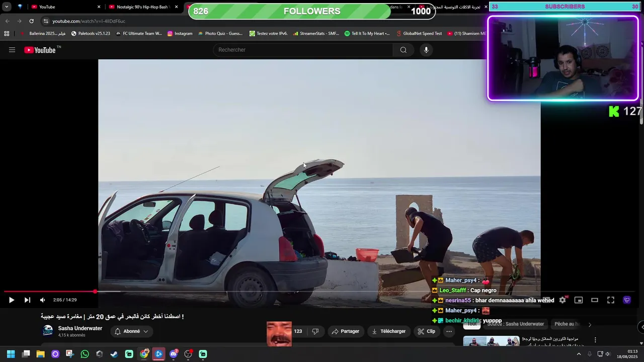This screenshot has height=362, width=644.
Task: Select the Tout filter chip
Action: (471, 325)
